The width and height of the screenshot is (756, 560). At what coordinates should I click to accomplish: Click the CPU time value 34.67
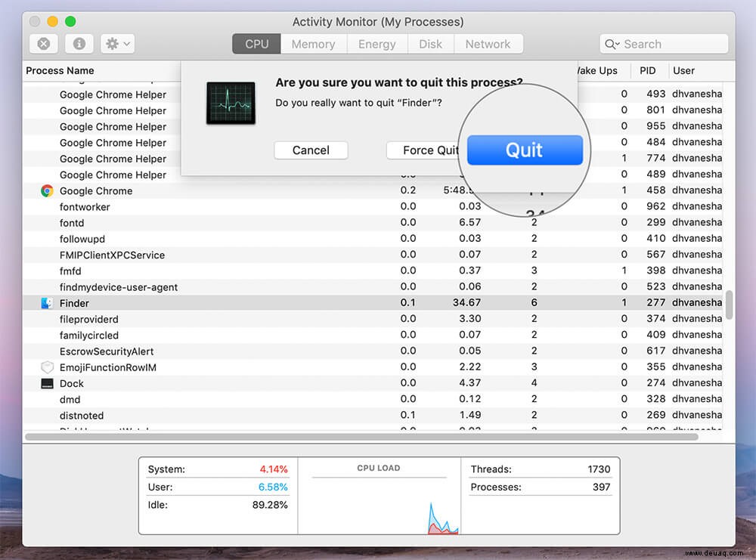point(466,302)
